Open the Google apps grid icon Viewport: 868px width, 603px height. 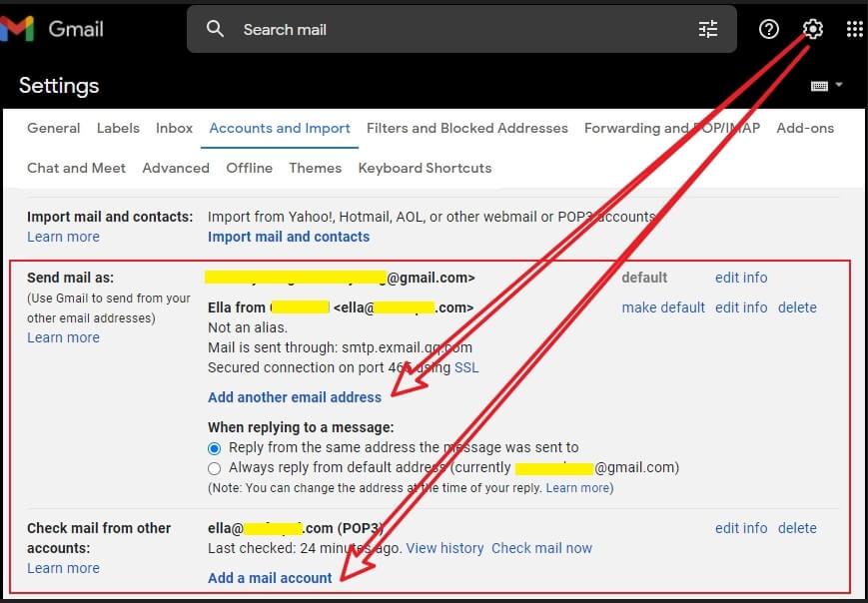(855, 29)
